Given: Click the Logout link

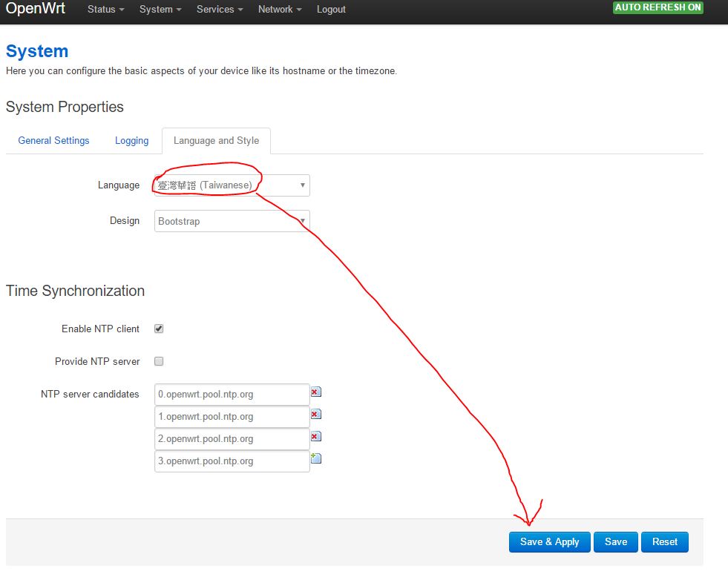Looking at the screenshot, I should tap(331, 10).
